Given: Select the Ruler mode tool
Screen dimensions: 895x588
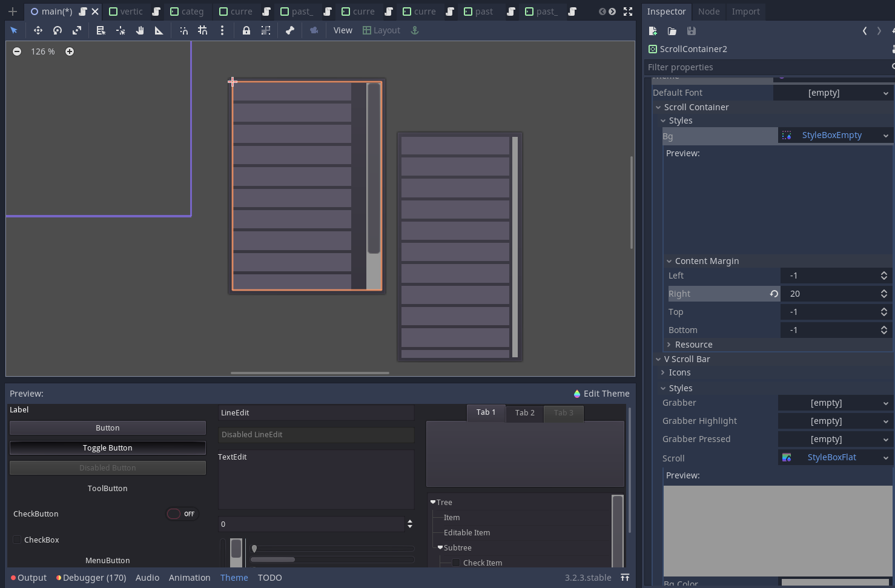Looking at the screenshot, I should tap(159, 30).
